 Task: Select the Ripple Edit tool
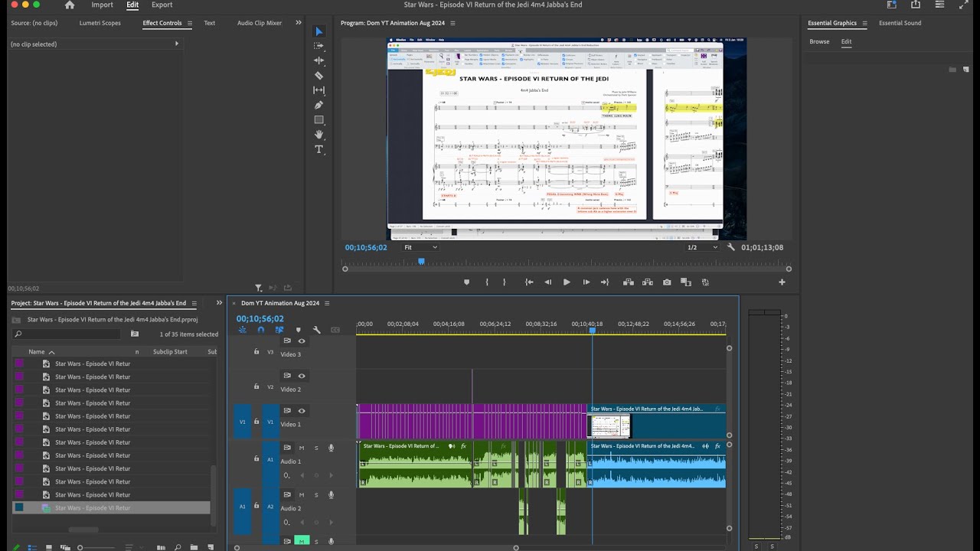pyautogui.click(x=319, y=60)
